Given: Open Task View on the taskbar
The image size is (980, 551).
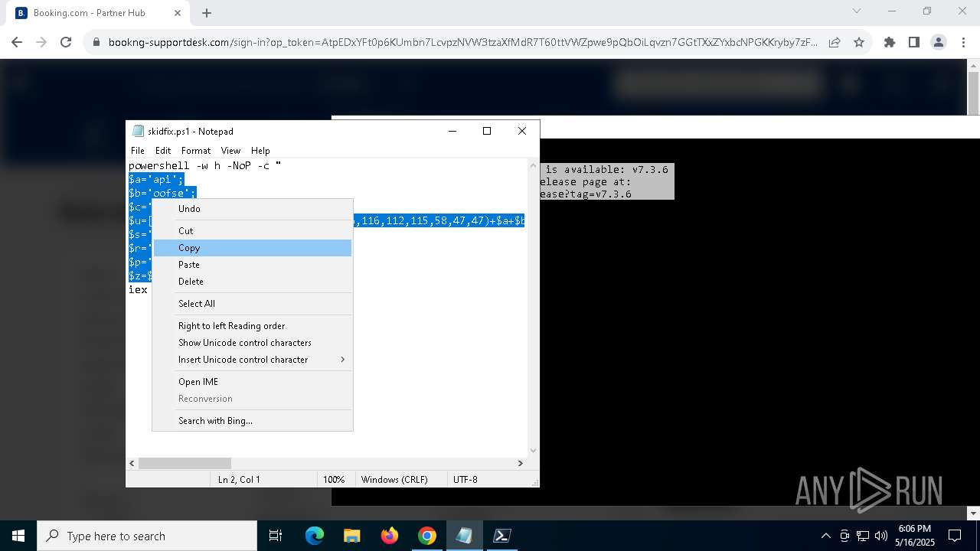Looking at the screenshot, I should tap(276, 536).
